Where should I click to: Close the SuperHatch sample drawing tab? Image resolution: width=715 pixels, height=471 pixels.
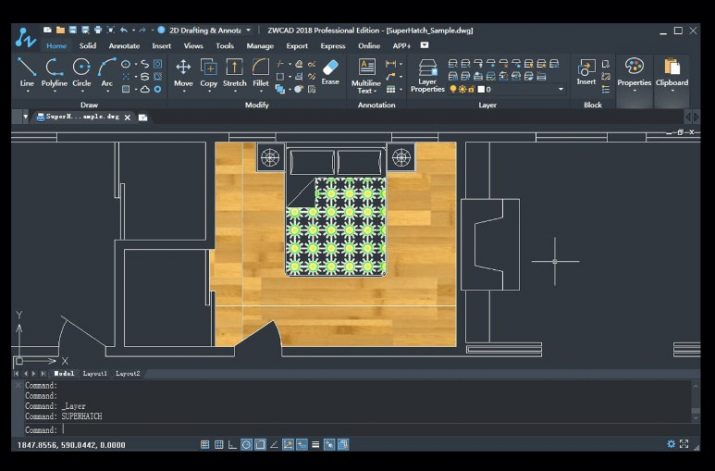128,117
